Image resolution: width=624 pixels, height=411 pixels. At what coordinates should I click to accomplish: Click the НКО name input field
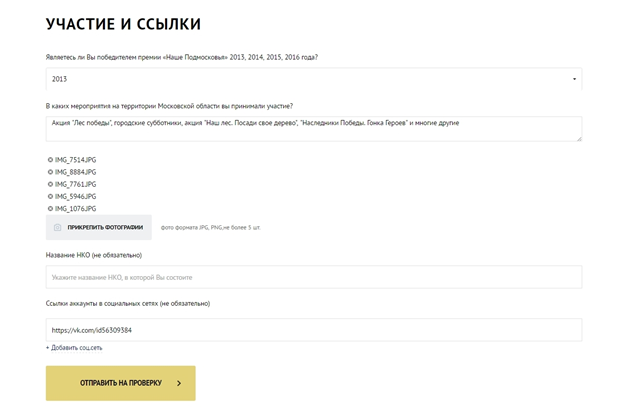click(x=313, y=277)
